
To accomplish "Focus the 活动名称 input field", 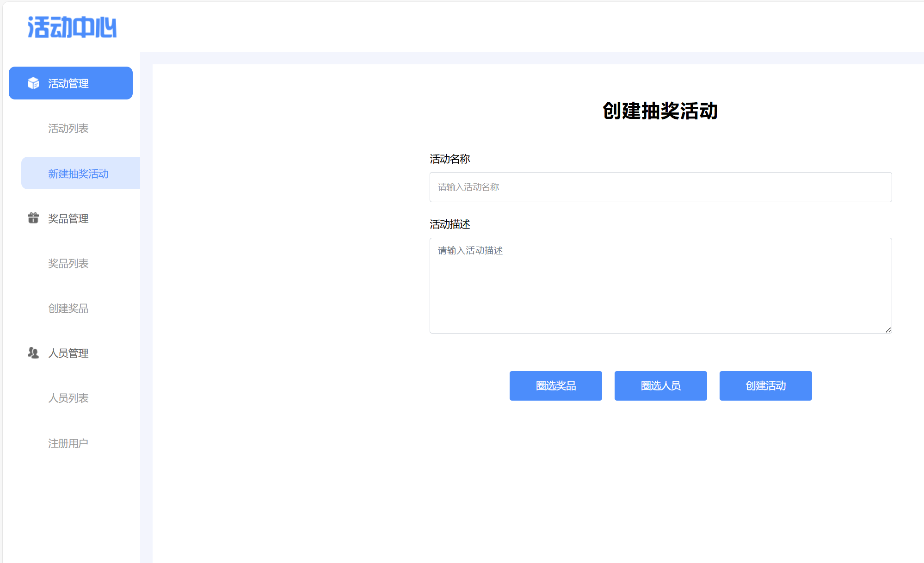I will [x=660, y=187].
